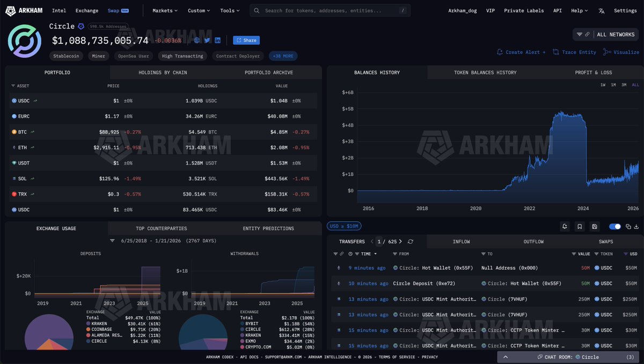Click the TIME column sort arrow
The image size is (644, 364).
click(x=375, y=254)
